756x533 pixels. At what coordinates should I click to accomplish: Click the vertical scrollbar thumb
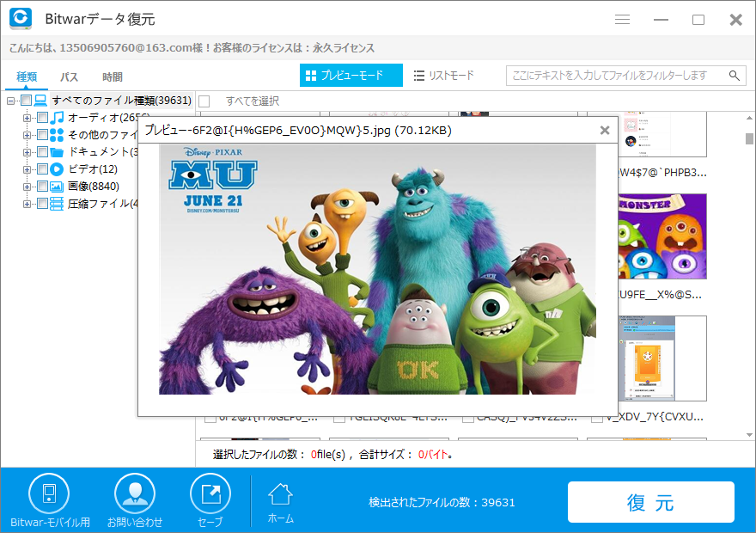[749, 138]
